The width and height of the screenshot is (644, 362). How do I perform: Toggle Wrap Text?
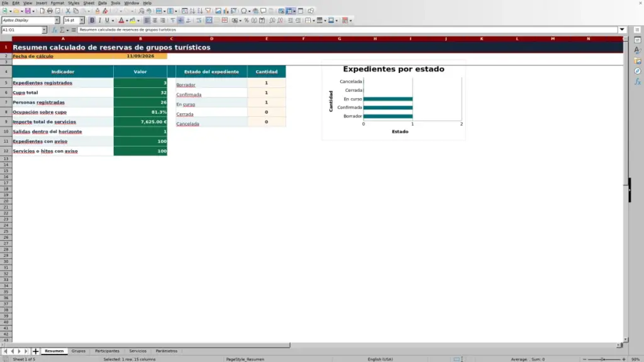tap(199, 20)
